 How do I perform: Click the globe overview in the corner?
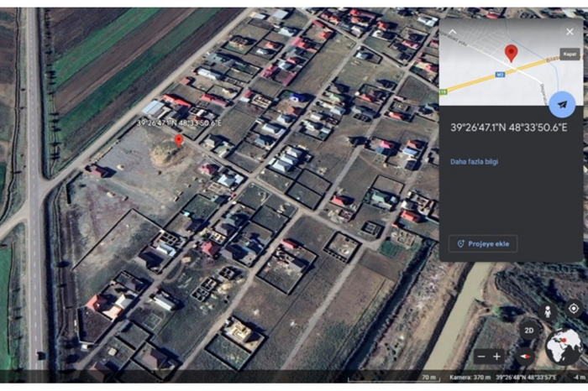tap(564, 346)
